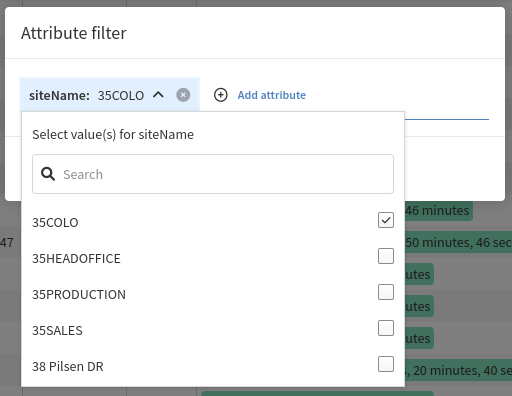The image size is (512, 396).
Task: Uncheck the 35COLO checkbox
Action: tap(386, 220)
